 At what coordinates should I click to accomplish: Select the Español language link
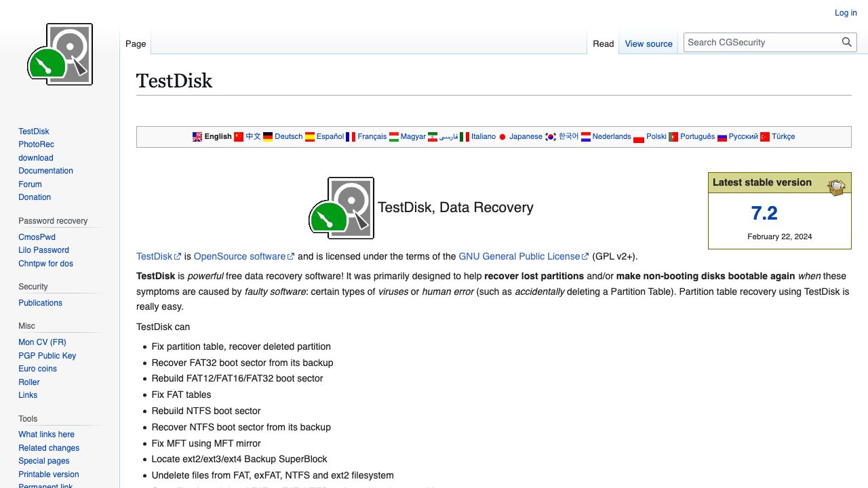(330, 137)
